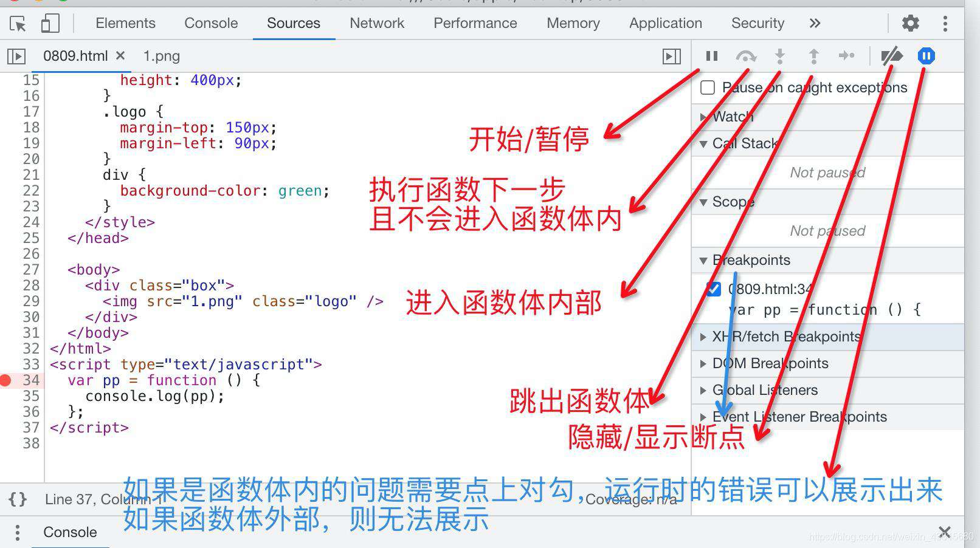
Task: Click the 0809.html:34 breakpoint entry
Action: click(x=770, y=289)
